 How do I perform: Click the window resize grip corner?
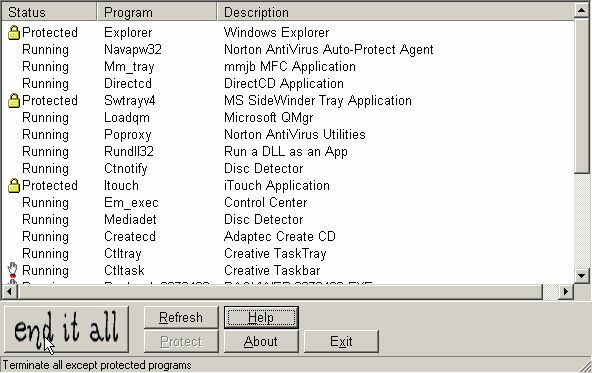click(x=586, y=366)
